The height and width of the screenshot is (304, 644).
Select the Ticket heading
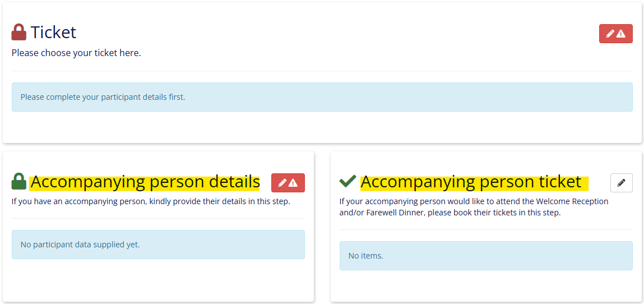[53, 32]
